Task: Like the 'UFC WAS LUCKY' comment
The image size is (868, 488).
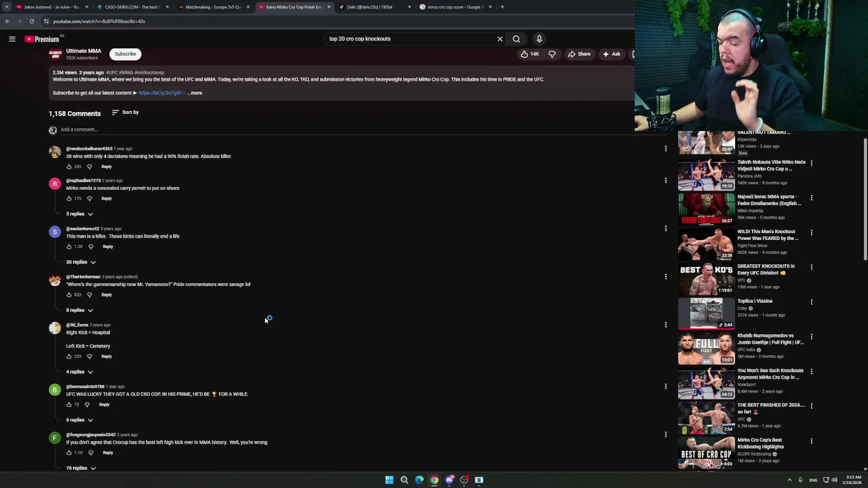Action: point(69,405)
